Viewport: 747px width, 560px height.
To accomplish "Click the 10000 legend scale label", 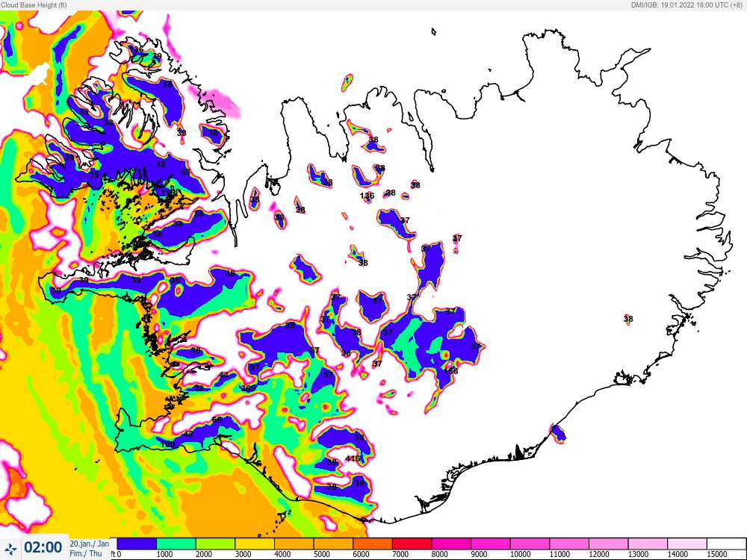I will [x=520, y=554].
